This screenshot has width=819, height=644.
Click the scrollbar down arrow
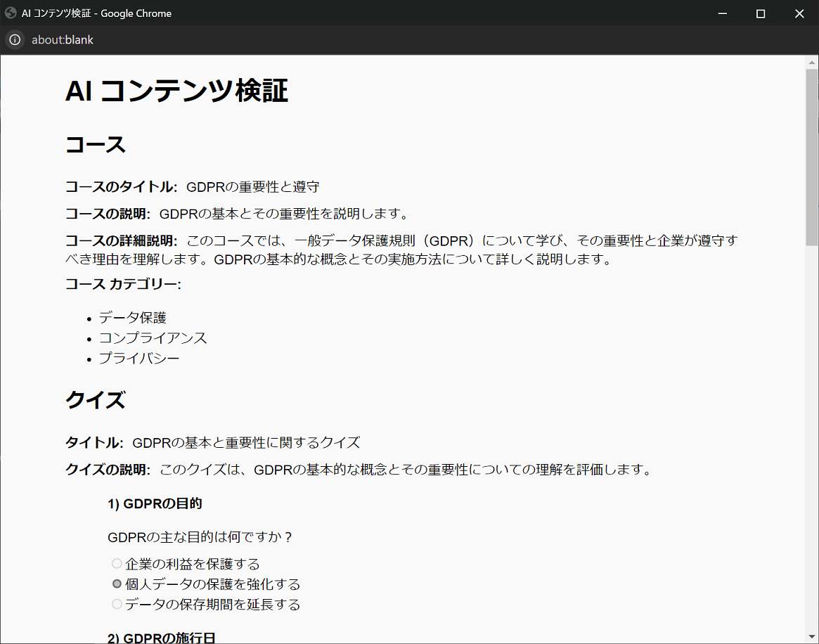coord(812,637)
